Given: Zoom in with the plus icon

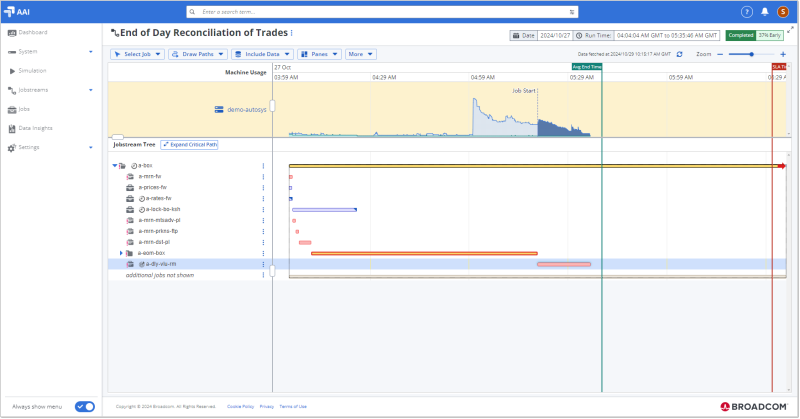Looking at the screenshot, I should pos(783,54).
